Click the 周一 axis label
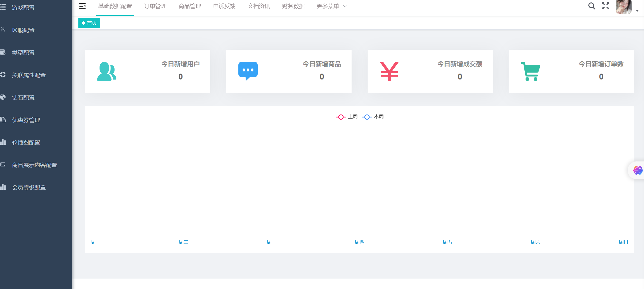Screen dimensions: 644x289 click(96, 242)
